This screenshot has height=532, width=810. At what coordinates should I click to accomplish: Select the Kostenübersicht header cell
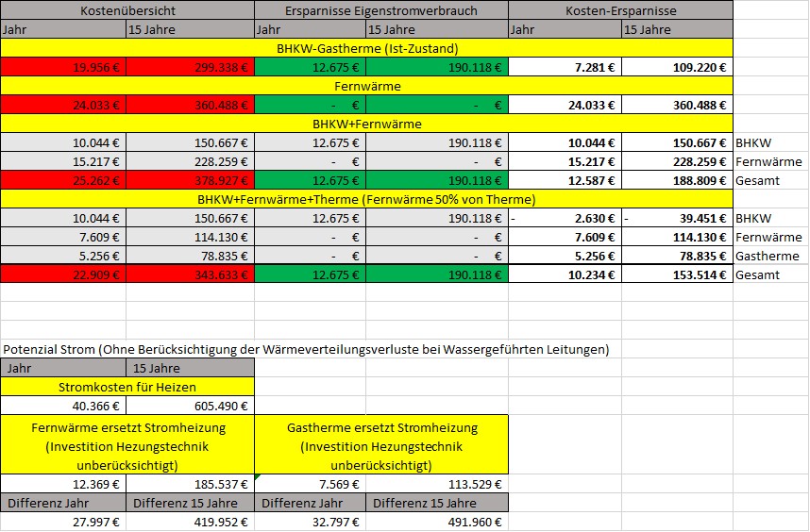point(127,10)
